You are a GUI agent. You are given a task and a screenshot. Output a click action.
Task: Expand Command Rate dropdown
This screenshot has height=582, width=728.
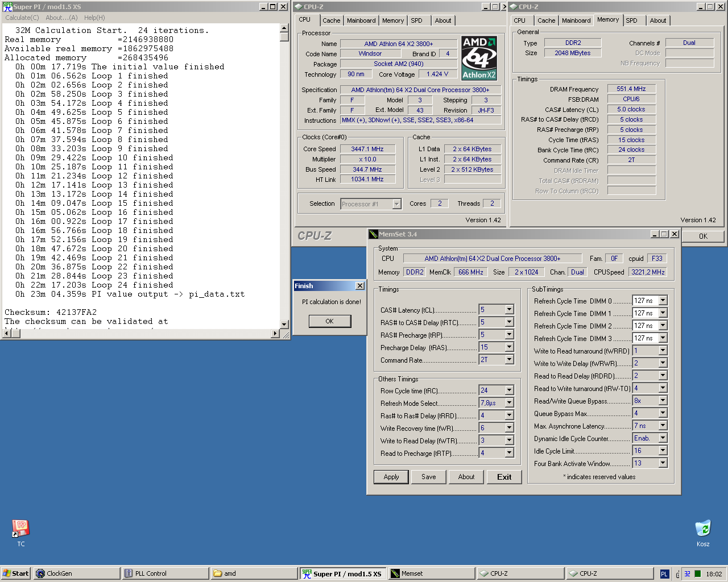pos(509,360)
